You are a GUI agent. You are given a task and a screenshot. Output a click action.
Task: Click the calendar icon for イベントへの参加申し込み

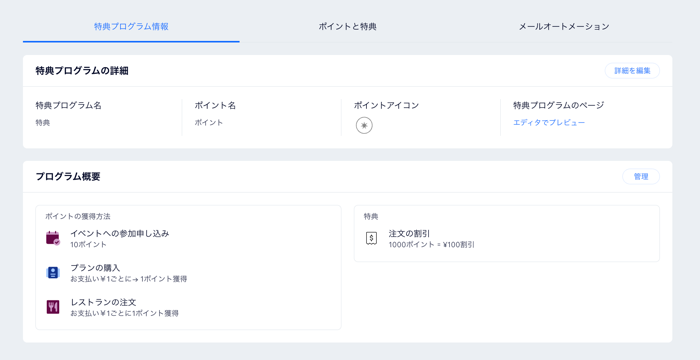tap(53, 238)
